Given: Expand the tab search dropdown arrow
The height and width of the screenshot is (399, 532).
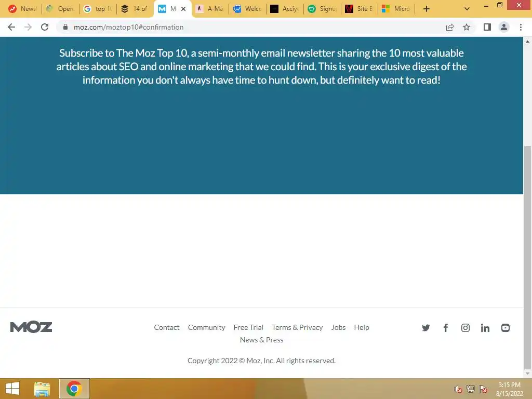Looking at the screenshot, I should tap(467, 9).
